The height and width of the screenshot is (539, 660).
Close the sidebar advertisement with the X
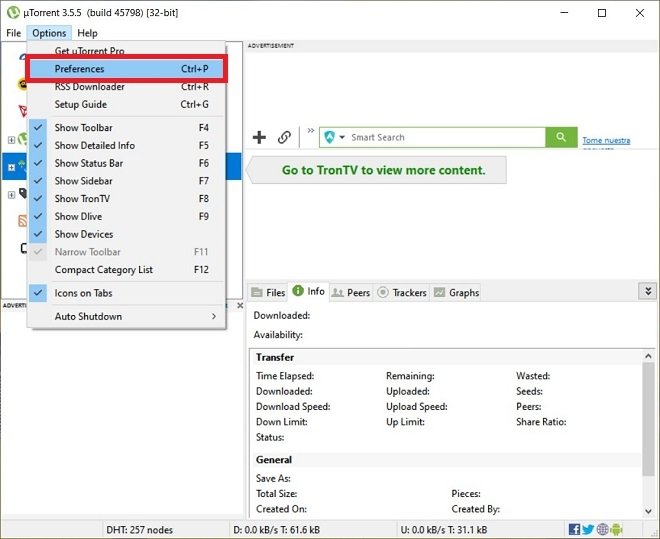(240, 305)
